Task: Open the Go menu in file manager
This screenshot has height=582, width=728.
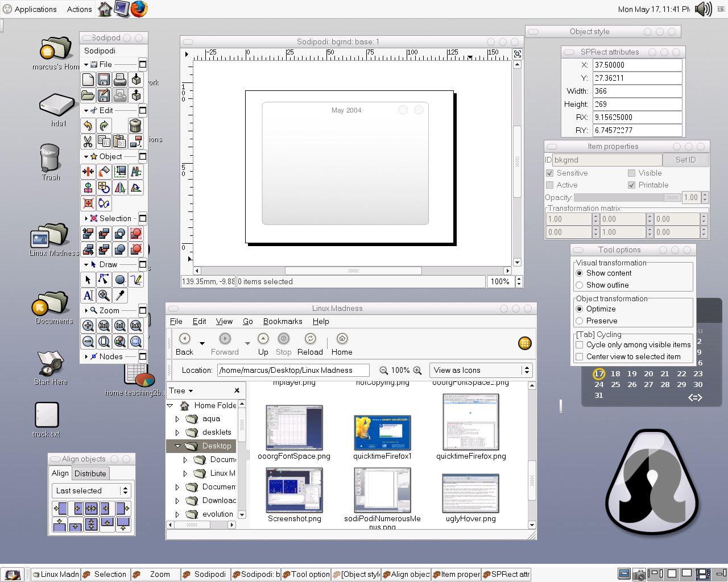Action: coord(248,322)
